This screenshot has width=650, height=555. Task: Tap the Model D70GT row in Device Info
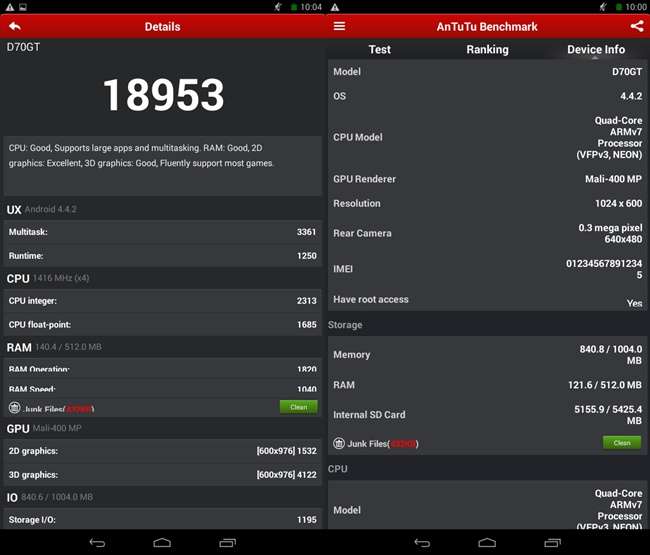pos(488,72)
